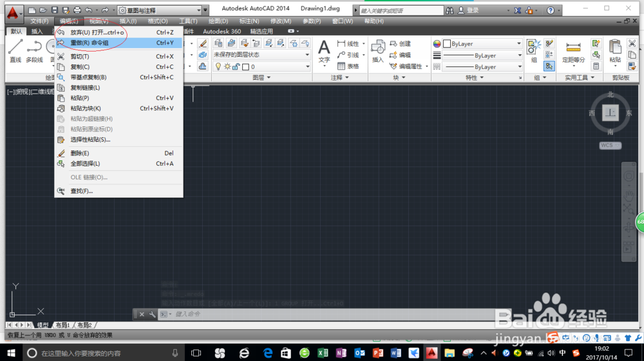Open the Windows Start button
Image resolution: width=644 pixels, height=361 pixels.
pyautogui.click(x=12, y=353)
